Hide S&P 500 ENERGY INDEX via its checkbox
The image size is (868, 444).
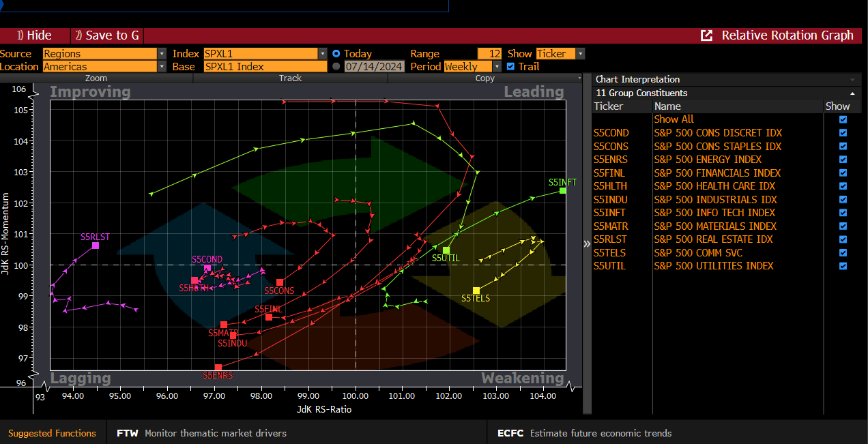[843, 160]
